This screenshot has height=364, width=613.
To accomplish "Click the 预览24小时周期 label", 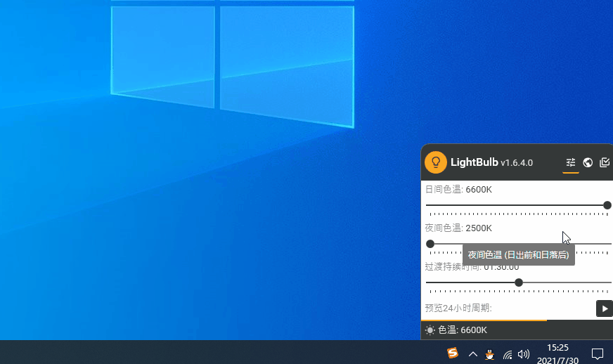I will point(458,308).
